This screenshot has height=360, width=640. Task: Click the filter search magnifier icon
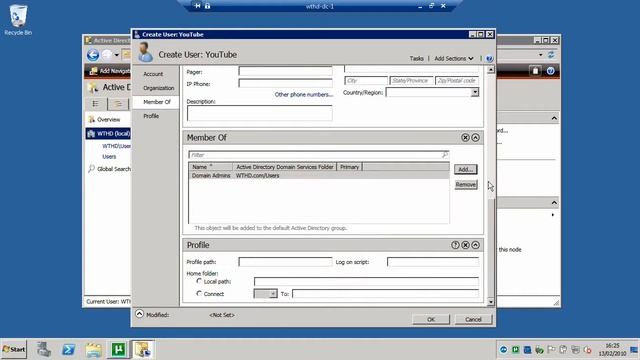click(444, 155)
